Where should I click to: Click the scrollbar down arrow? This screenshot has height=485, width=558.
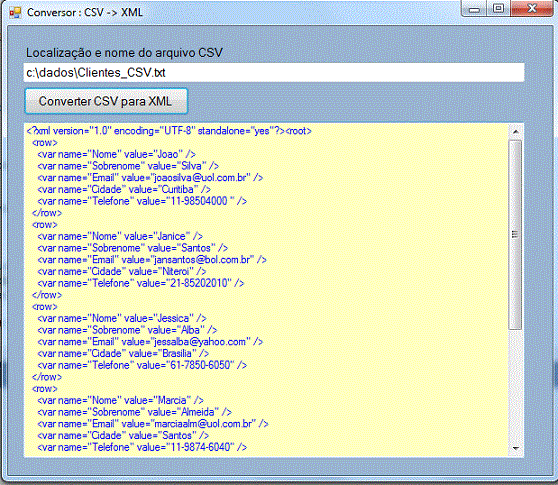tap(516, 448)
